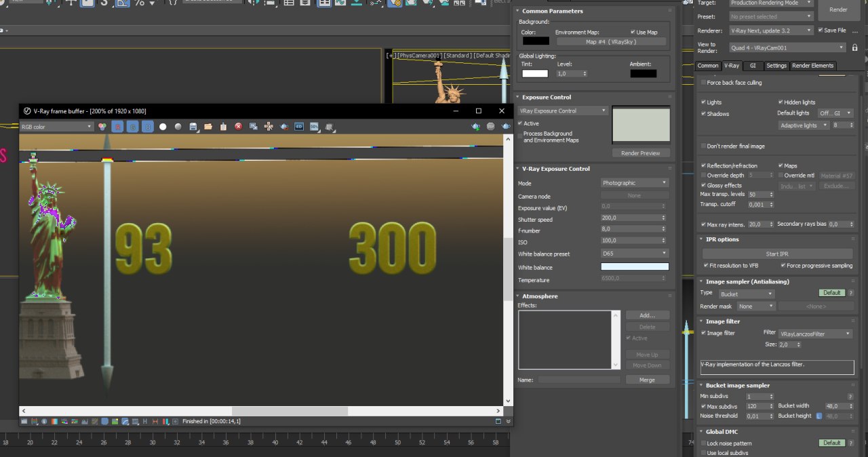Open the GI tab

[x=753, y=66]
